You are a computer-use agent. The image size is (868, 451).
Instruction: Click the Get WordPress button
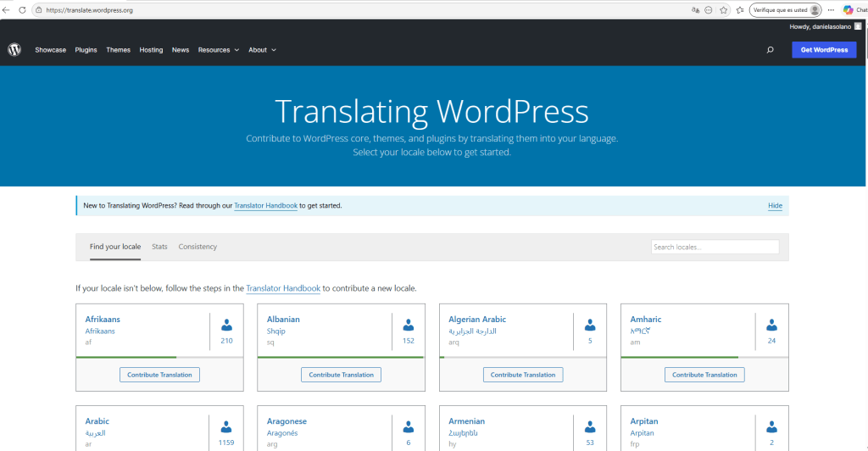coord(824,50)
